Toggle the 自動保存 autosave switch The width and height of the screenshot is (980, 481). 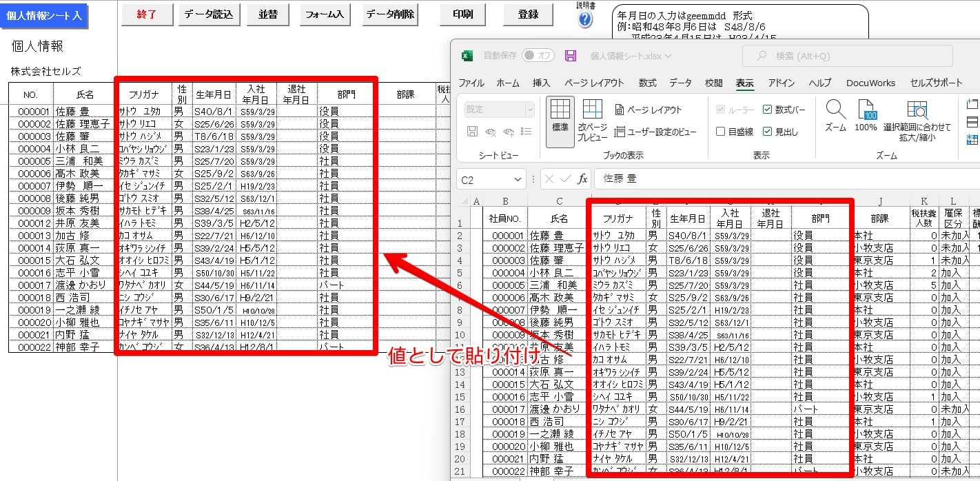538,55
